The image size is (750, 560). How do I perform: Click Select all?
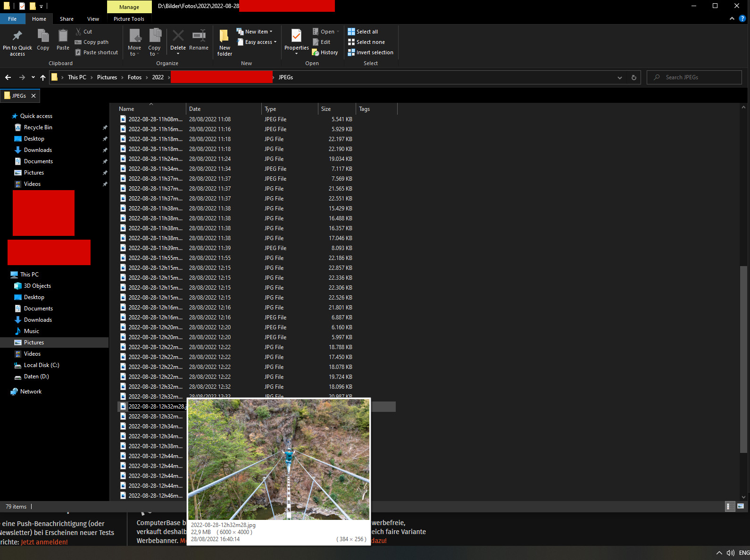click(x=363, y=32)
